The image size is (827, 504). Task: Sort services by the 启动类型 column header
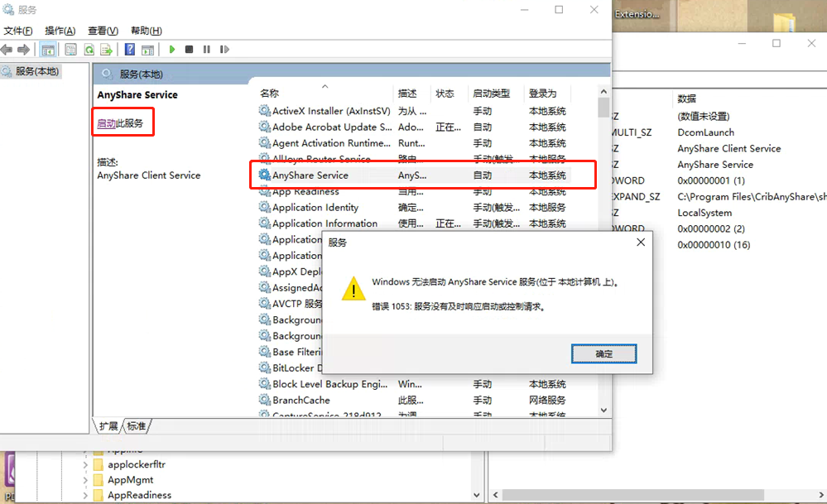[x=491, y=94]
